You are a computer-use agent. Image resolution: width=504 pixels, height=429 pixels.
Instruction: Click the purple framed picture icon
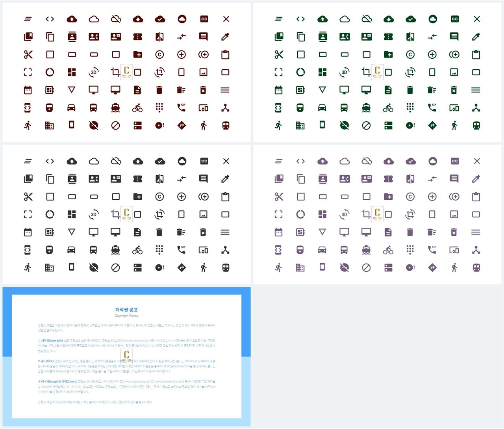[454, 214]
